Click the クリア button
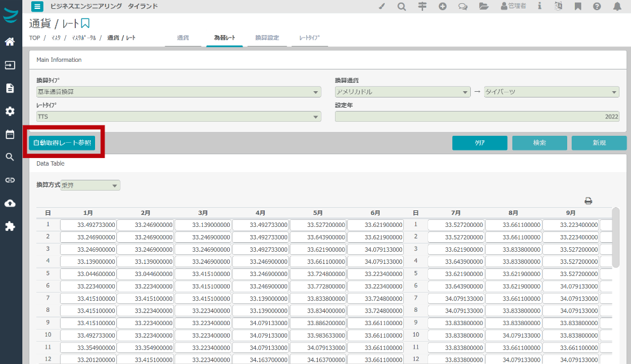Image resolution: width=631 pixels, height=364 pixels. [480, 143]
